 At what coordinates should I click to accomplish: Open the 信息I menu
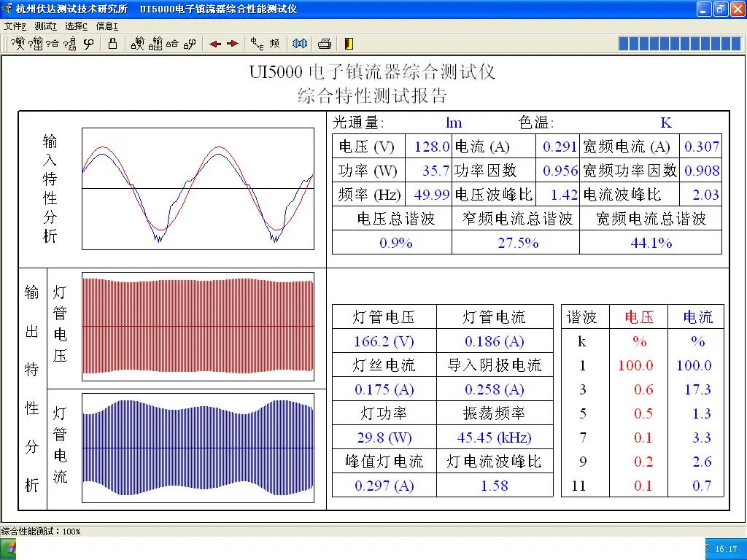pyautogui.click(x=107, y=26)
